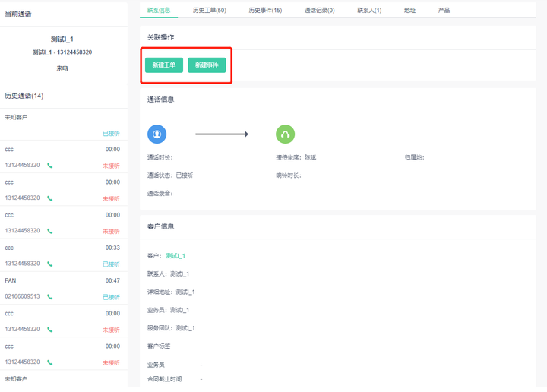Click the 联系人 contact field
547x392 pixels.
[168, 273]
